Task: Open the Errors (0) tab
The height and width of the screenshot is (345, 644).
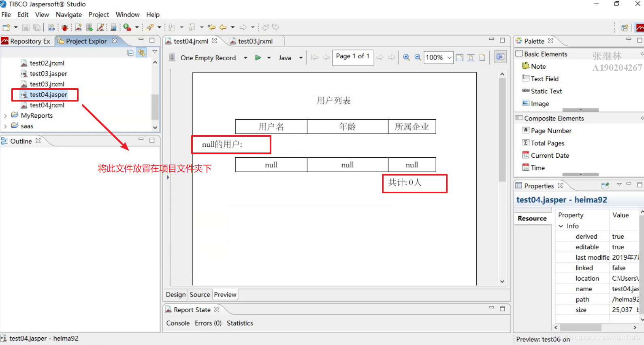Action: pos(208,323)
